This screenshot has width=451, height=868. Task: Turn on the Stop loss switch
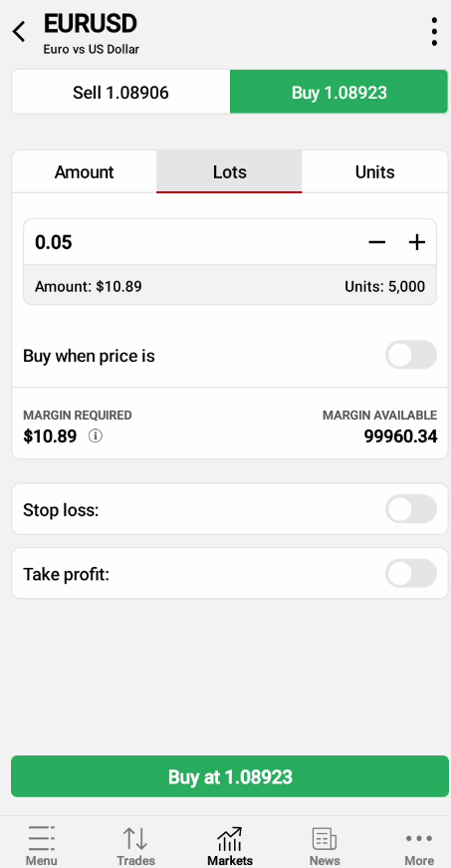click(x=411, y=508)
